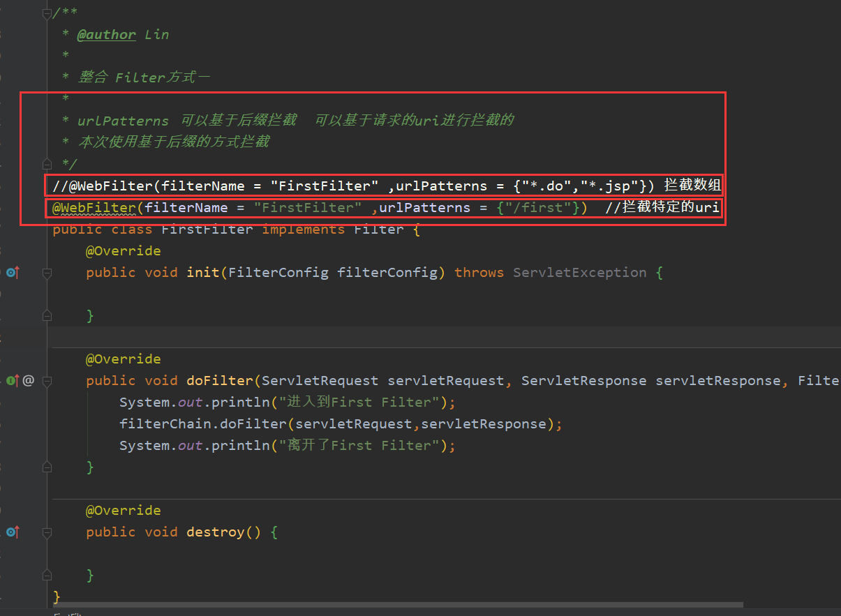The image size is (841, 616).
Task: Click the ServletResponse parameter type
Action: [584, 381]
